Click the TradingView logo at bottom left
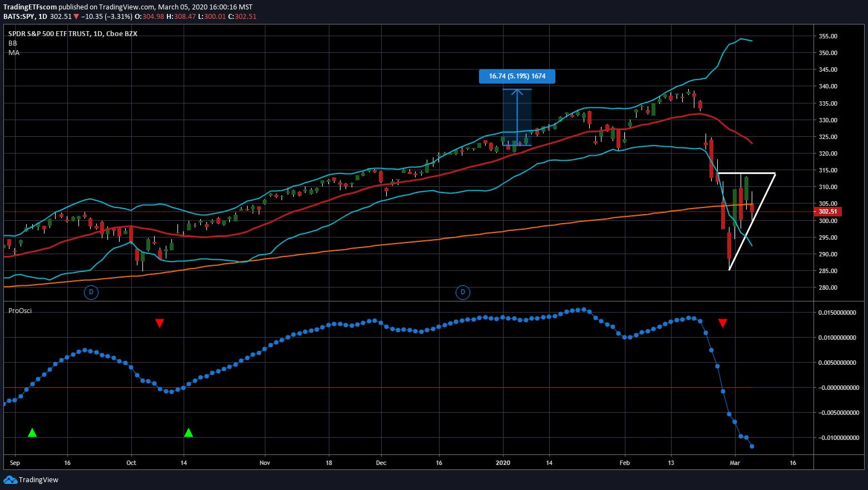 (31, 479)
